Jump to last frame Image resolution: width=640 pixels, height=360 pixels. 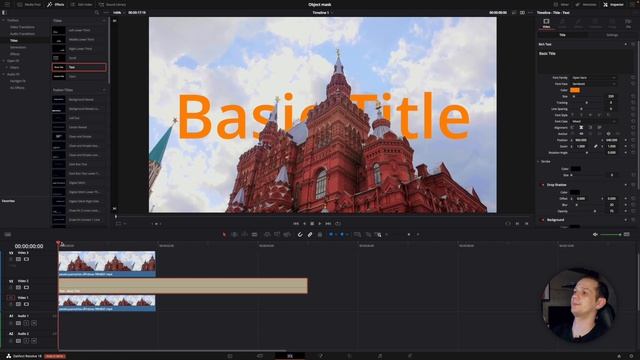328,224
